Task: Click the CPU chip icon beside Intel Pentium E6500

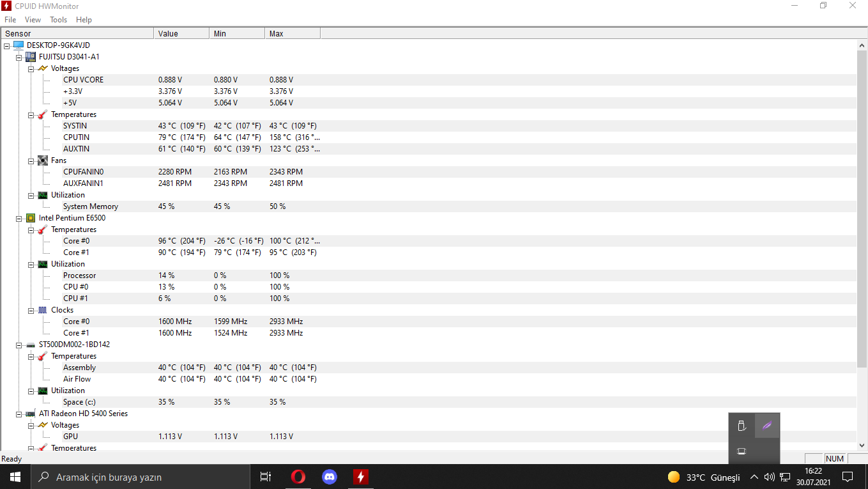Action: pyautogui.click(x=30, y=218)
